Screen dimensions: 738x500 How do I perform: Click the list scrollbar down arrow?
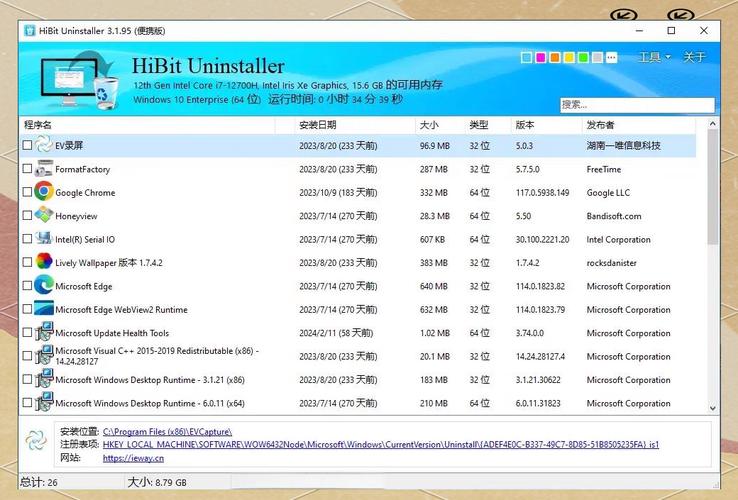pyautogui.click(x=713, y=408)
